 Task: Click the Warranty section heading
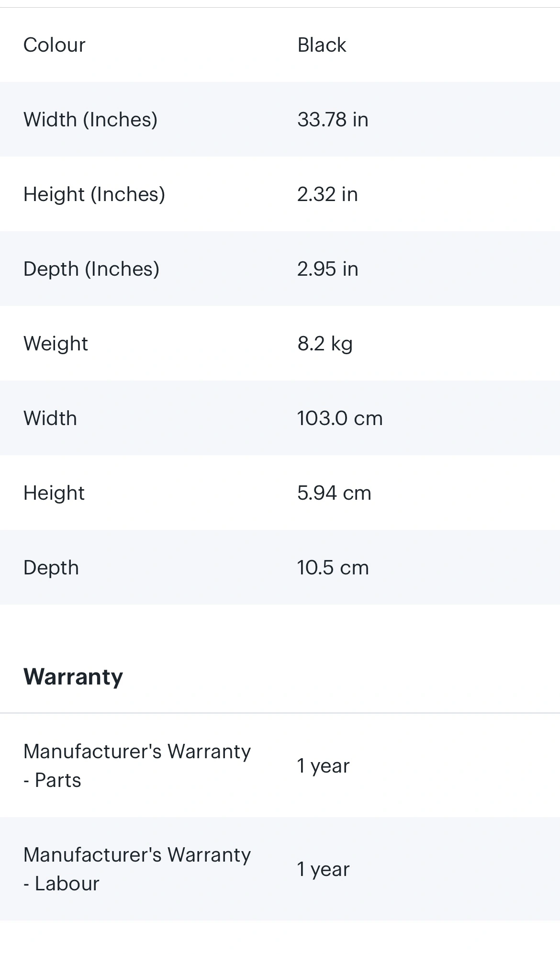(73, 677)
